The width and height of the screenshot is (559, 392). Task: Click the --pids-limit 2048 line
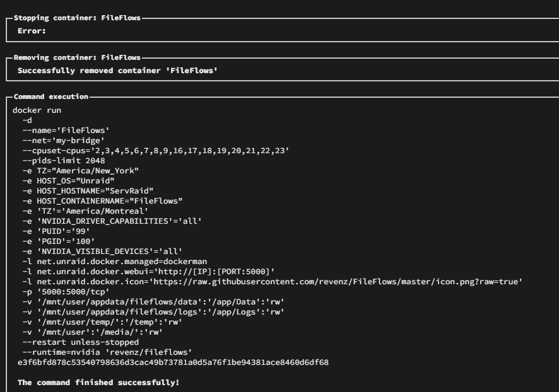64,161
